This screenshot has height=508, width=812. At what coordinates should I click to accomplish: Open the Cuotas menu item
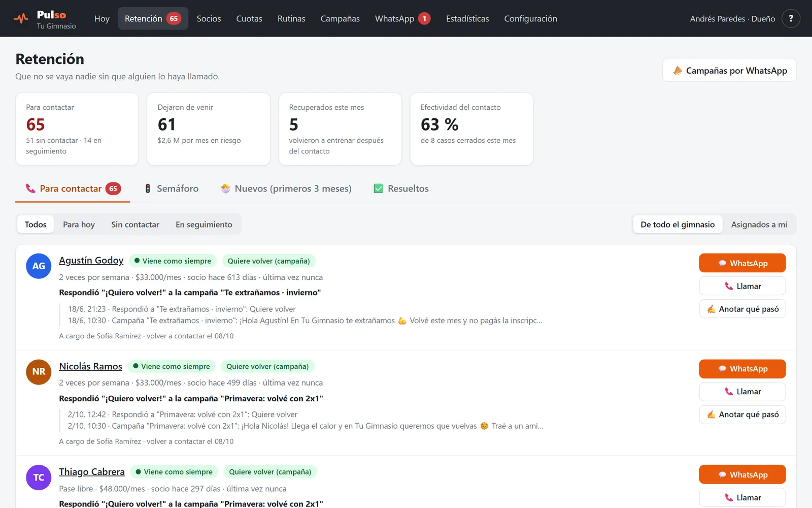[249, 18]
